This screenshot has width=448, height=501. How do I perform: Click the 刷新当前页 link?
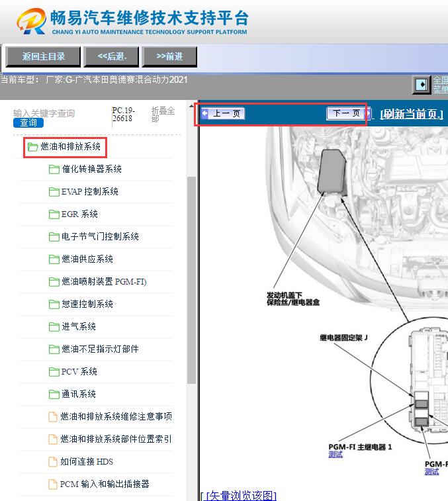coord(412,114)
